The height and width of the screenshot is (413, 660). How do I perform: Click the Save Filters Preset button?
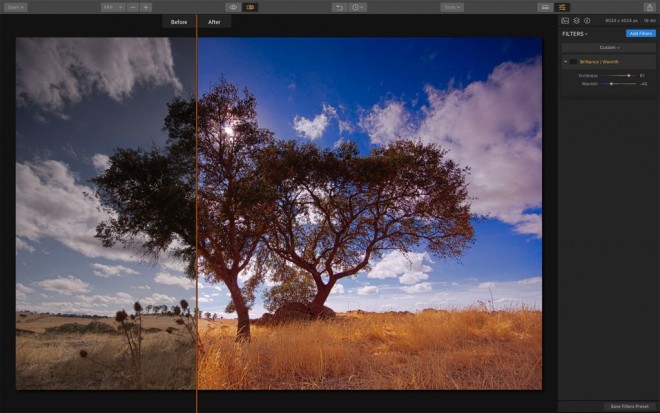[629, 406]
